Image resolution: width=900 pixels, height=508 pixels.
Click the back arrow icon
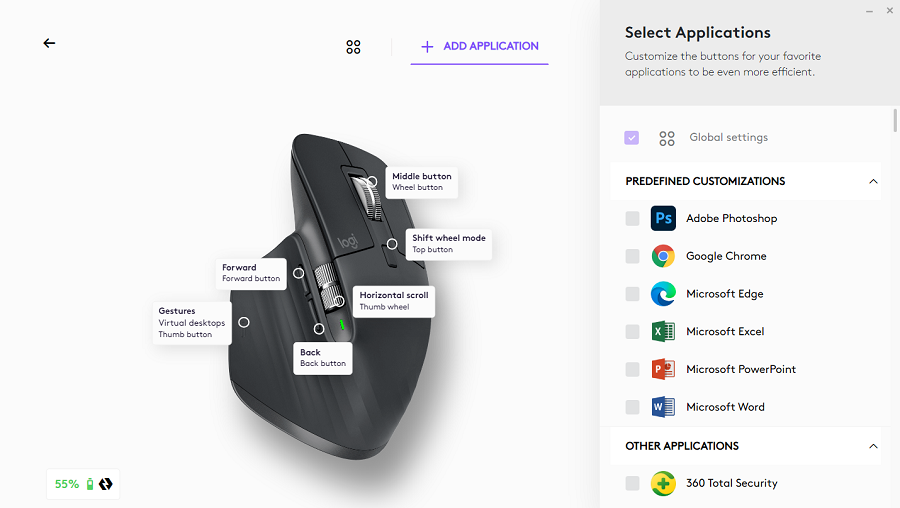tap(49, 43)
